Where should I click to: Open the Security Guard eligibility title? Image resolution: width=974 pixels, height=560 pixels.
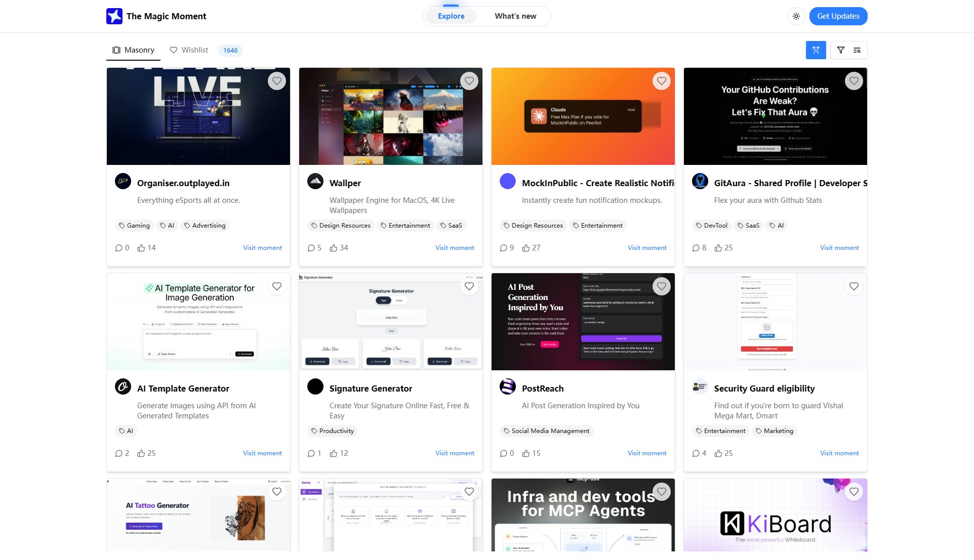(764, 389)
